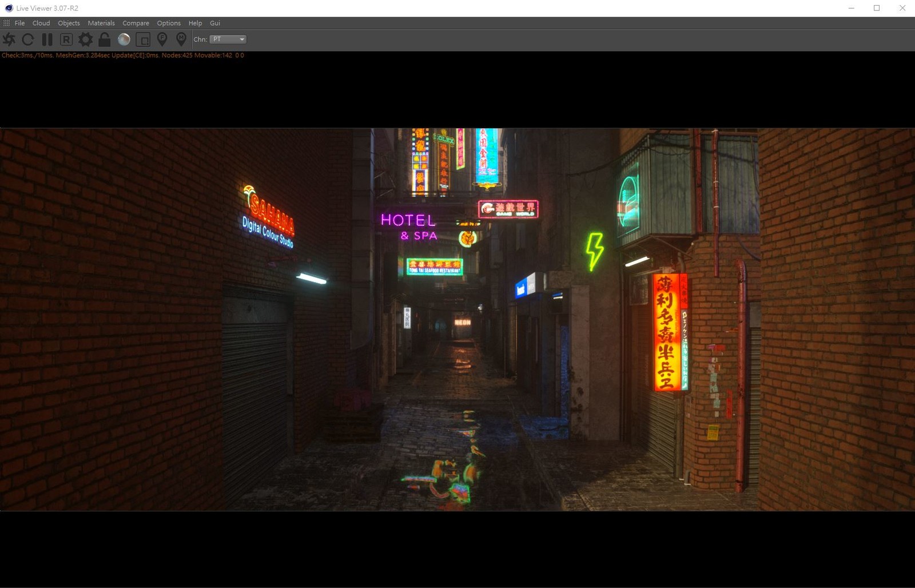Click the Live Viewer app icon in title bar
The height and width of the screenshot is (588, 915).
[x=9, y=8]
